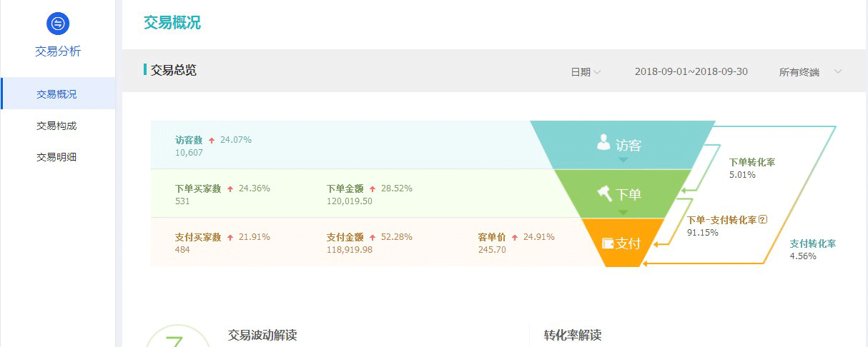The width and height of the screenshot is (868, 347).
Task: Click the 下单转化率 5.01% label
Action: (x=751, y=168)
